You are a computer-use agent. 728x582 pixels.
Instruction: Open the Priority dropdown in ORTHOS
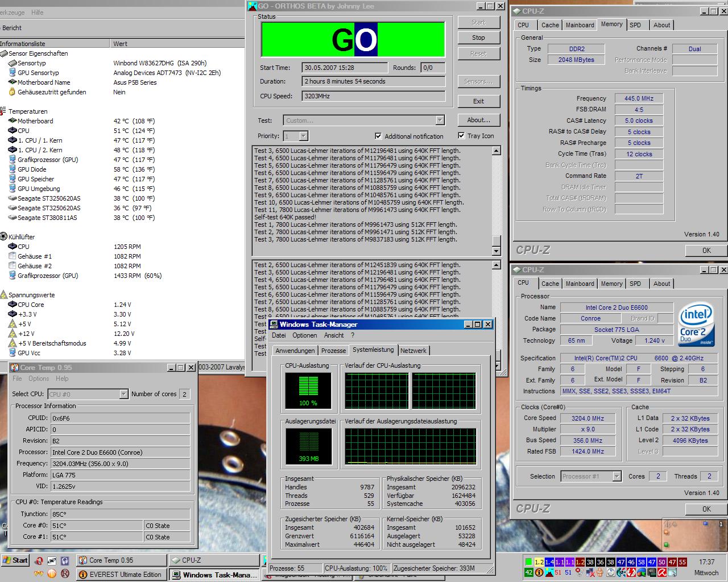click(304, 136)
